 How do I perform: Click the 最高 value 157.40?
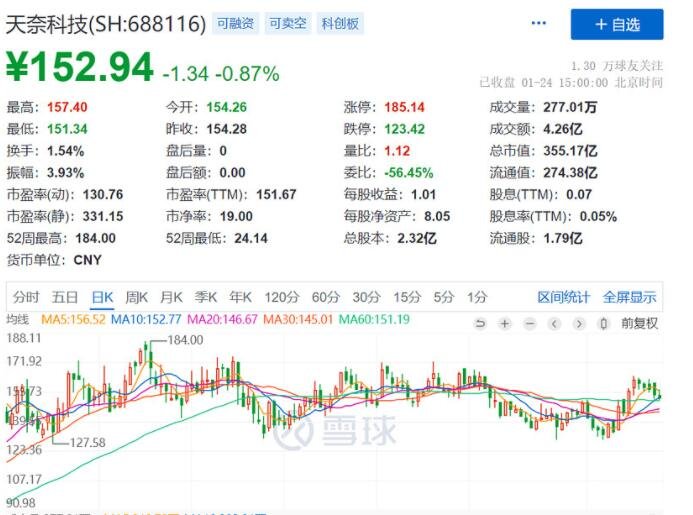[x=67, y=107]
